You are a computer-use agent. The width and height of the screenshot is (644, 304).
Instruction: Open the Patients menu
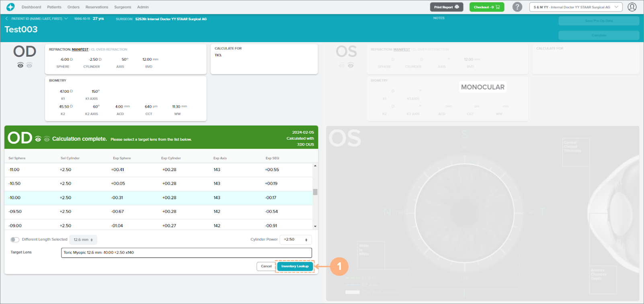[54, 7]
